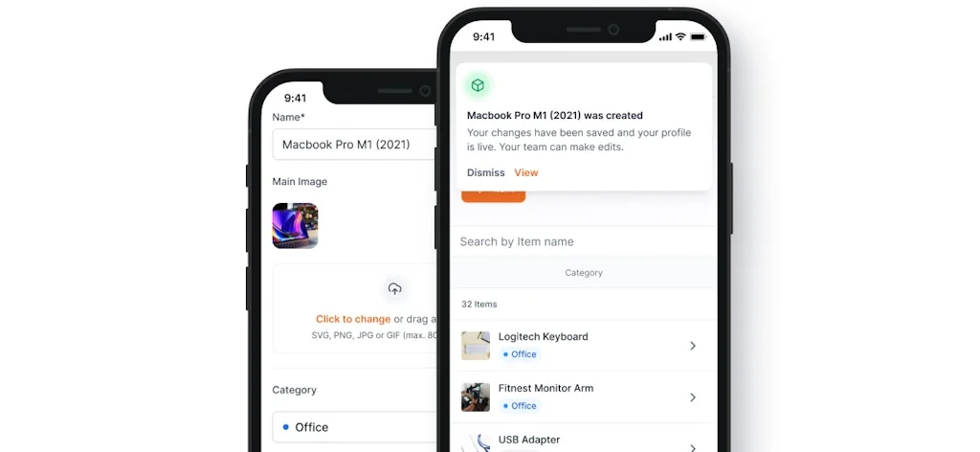Open the Logitech Keyboard item chevron
The width and height of the screenshot is (980, 452).
[x=693, y=346]
